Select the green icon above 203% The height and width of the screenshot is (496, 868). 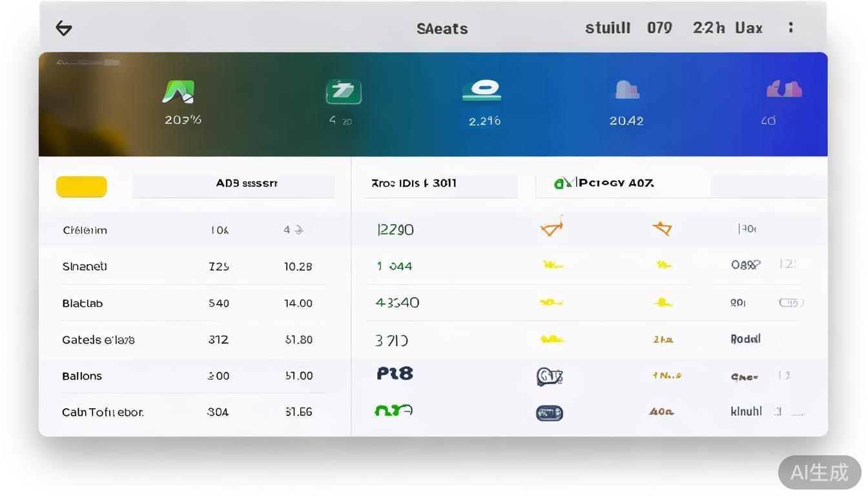click(x=178, y=92)
